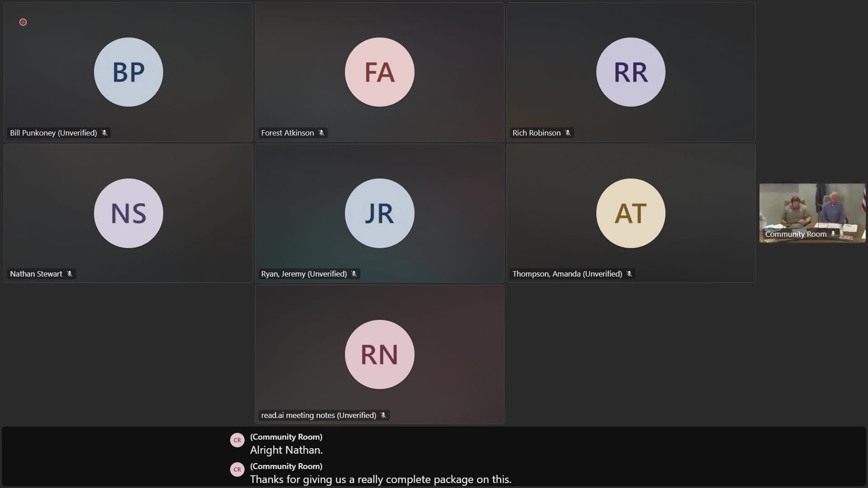
Task: Select the AT avatar circle
Action: click(x=631, y=213)
